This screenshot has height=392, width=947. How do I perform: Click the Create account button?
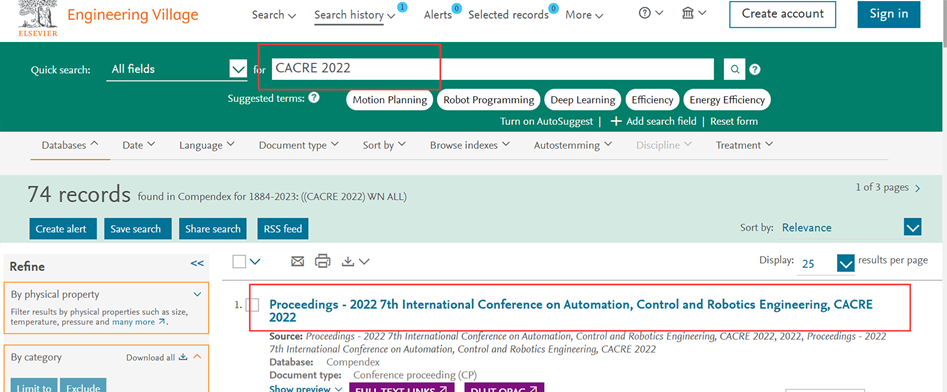(783, 14)
